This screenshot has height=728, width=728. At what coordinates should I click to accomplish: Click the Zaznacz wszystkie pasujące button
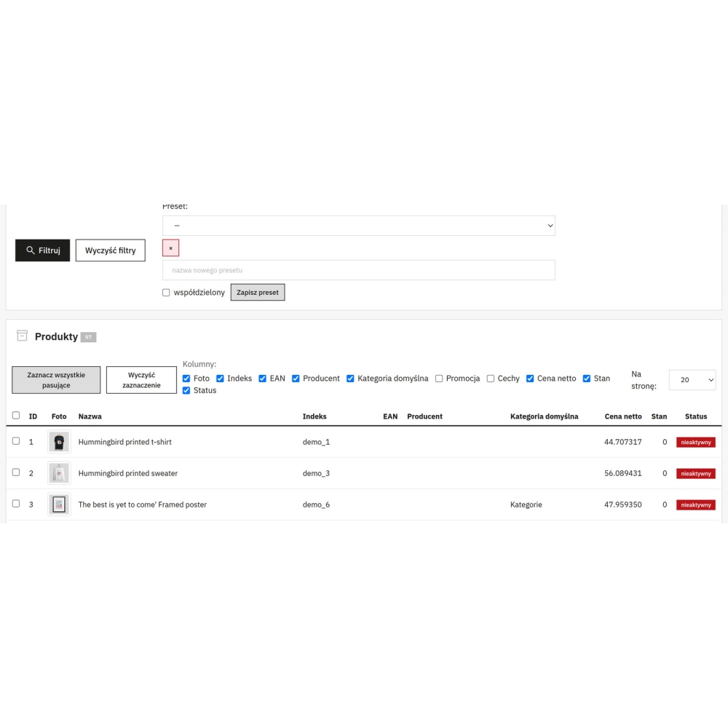pyautogui.click(x=56, y=380)
